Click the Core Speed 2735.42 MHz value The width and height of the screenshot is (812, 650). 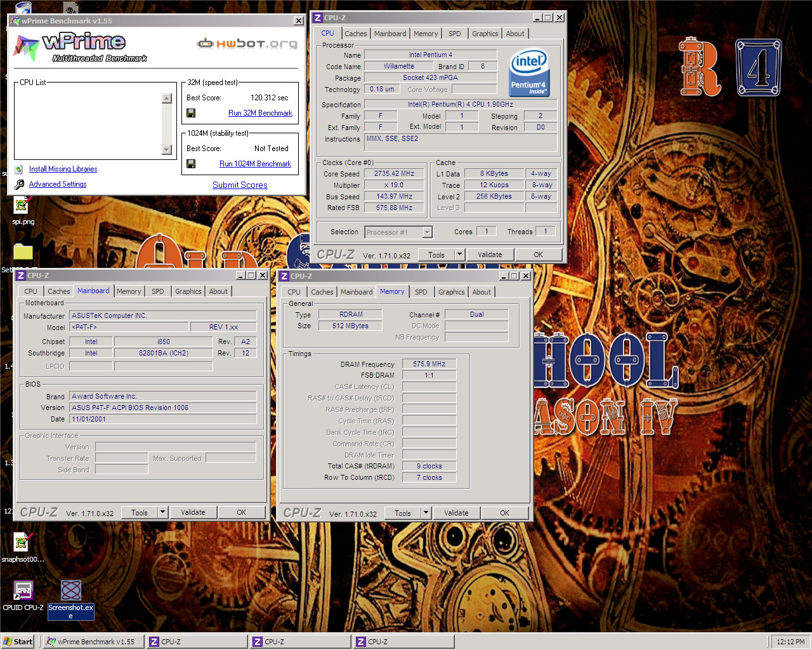coord(394,173)
